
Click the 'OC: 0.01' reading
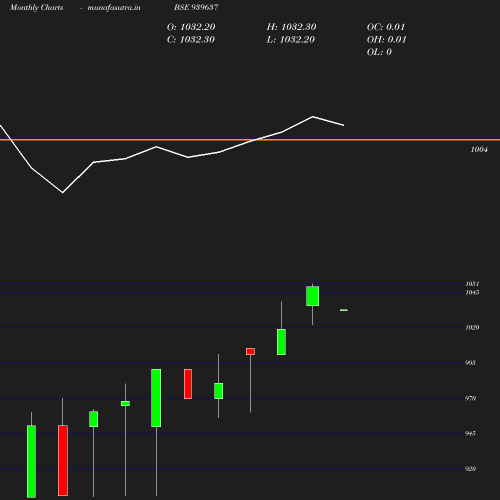tap(386, 27)
